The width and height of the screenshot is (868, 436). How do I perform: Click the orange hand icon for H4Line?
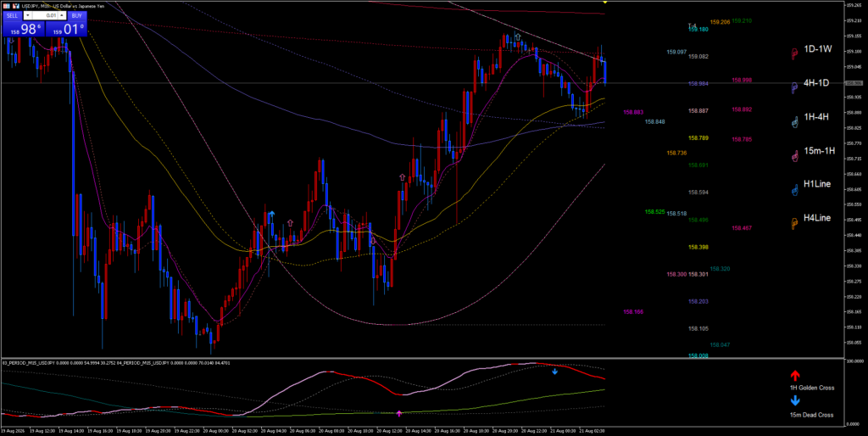pyautogui.click(x=793, y=222)
